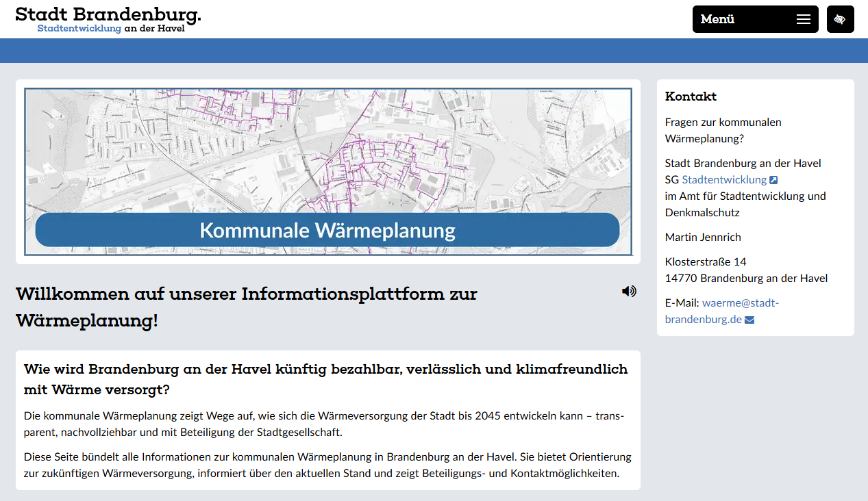Click the blue Kommunale Wärmeplanung title bar

pyautogui.click(x=326, y=230)
